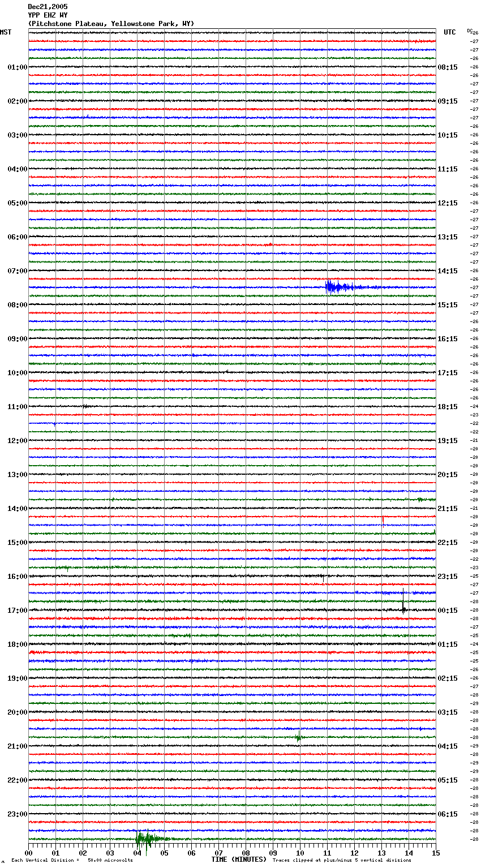Click minute 00 on the bottom axis
The width and height of the screenshot is (481, 868).
click(x=28, y=853)
